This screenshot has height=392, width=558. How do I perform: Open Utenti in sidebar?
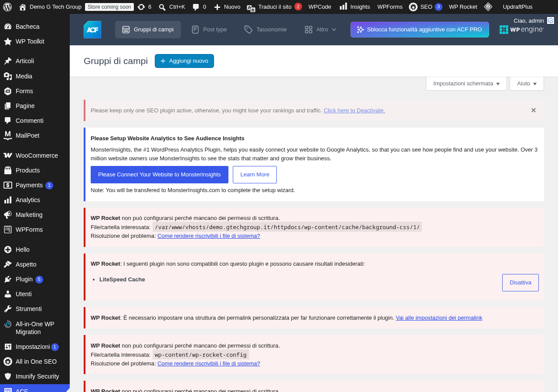click(35, 294)
